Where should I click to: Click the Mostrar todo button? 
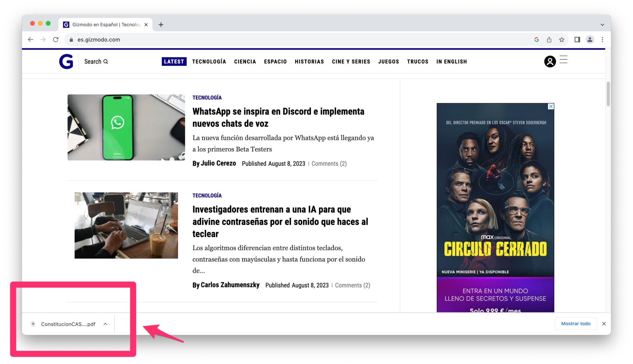click(x=576, y=323)
